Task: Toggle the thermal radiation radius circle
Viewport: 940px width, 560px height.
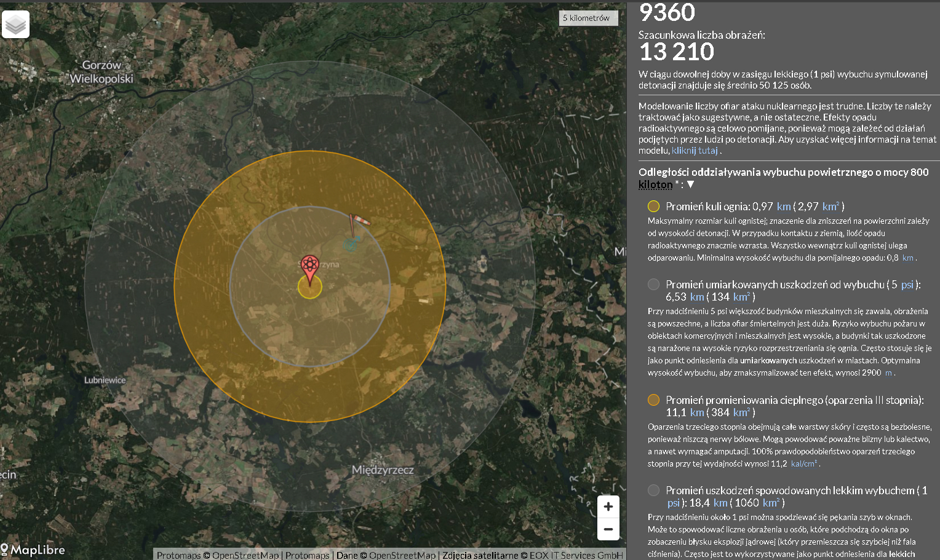Action: 653,400
